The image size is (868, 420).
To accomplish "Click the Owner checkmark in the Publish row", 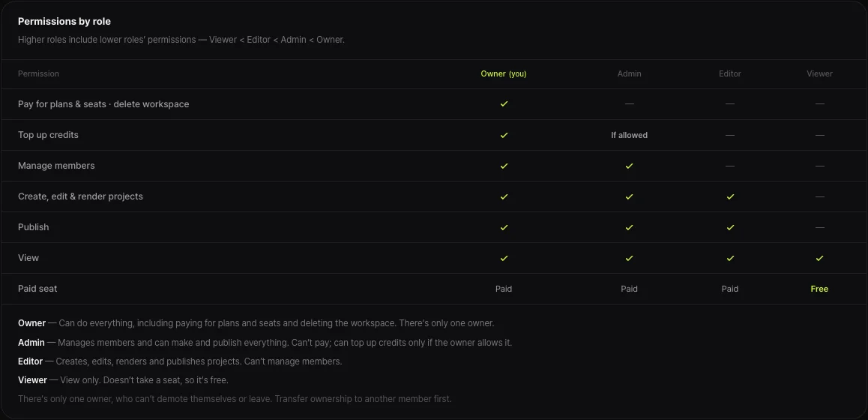I will point(504,227).
